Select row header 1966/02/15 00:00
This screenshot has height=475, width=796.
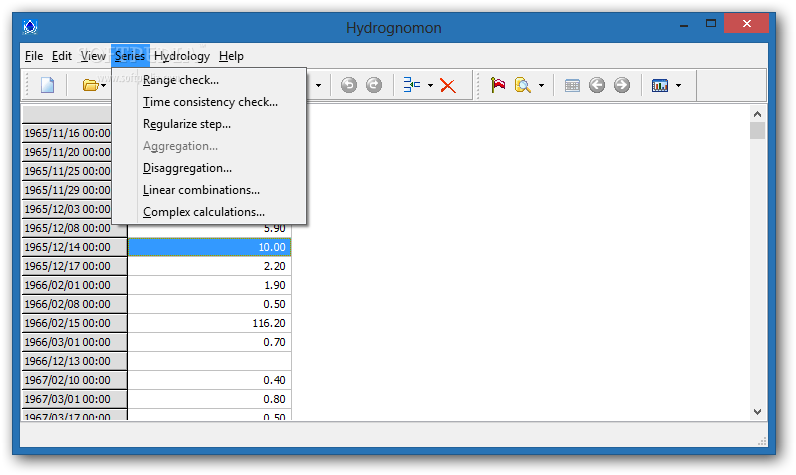click(x=74, y=323)
